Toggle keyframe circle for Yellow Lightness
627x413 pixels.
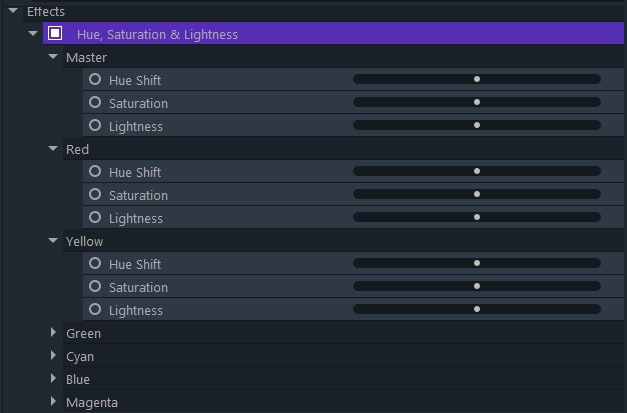point(95,309)
